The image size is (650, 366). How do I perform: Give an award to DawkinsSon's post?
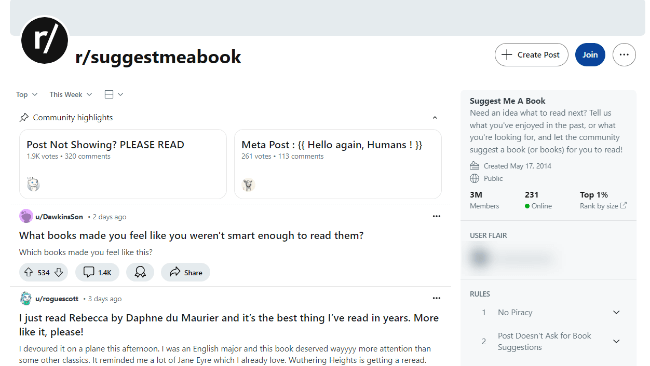pyautogui.click(x=140, y=272)
